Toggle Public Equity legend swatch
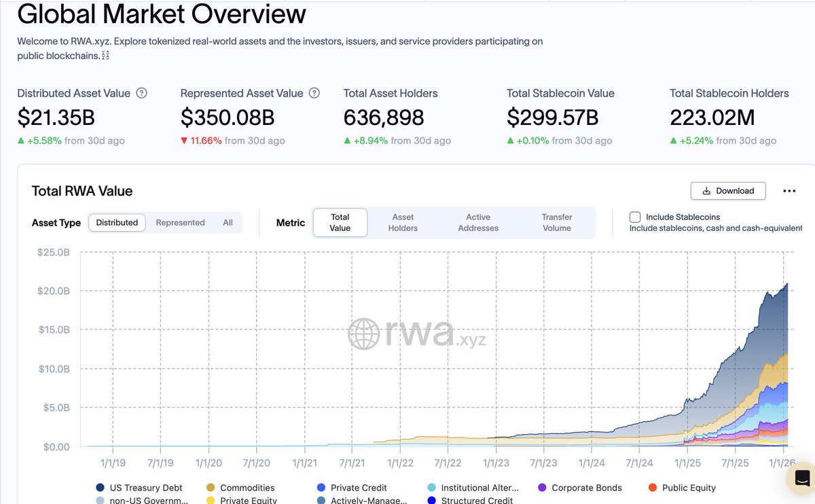This screenshot has height=504, width=815. 653,488
